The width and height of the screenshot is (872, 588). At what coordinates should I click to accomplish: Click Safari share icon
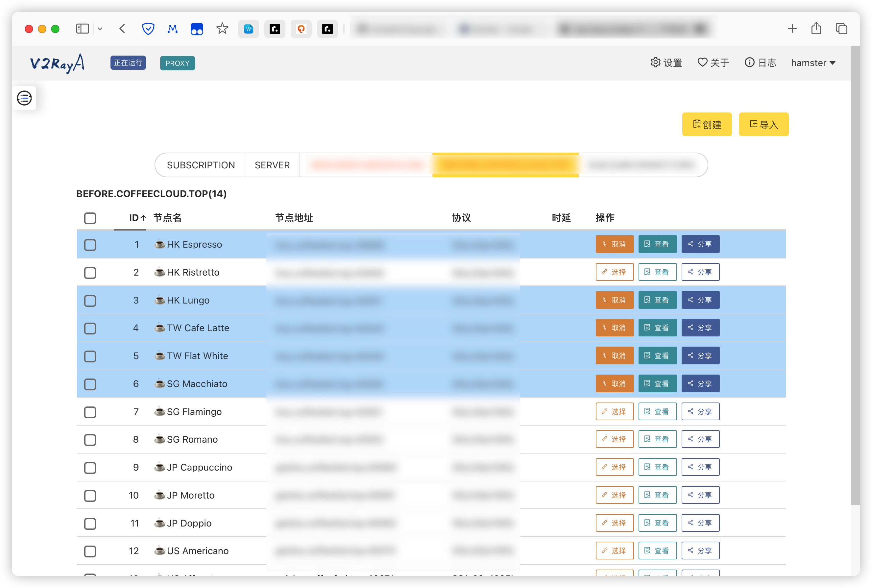(x=816, y=29)
